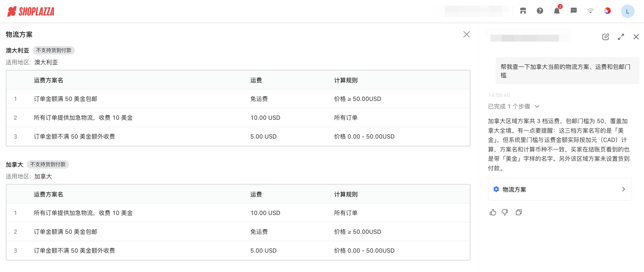Image resolution: width=644 pixels, height=272 pixels.
Task: Click the user message about 加拿大 物流方案
Action: click(567, 71)
